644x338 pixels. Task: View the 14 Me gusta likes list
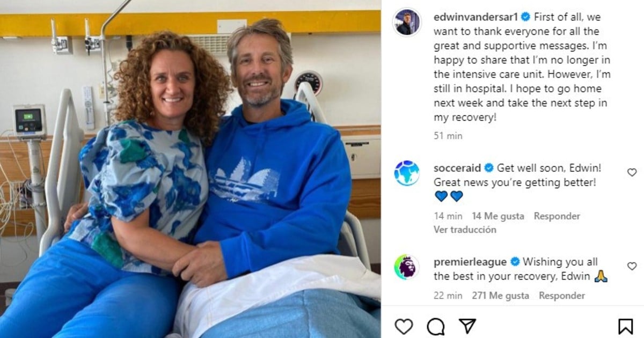tap(498, 216)
